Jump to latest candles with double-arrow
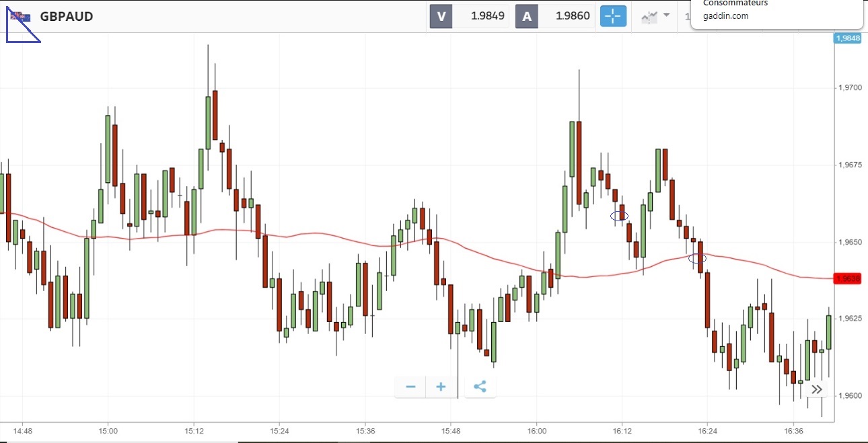Viewport: 868px width, 443px height. click(x=816, y=389)
